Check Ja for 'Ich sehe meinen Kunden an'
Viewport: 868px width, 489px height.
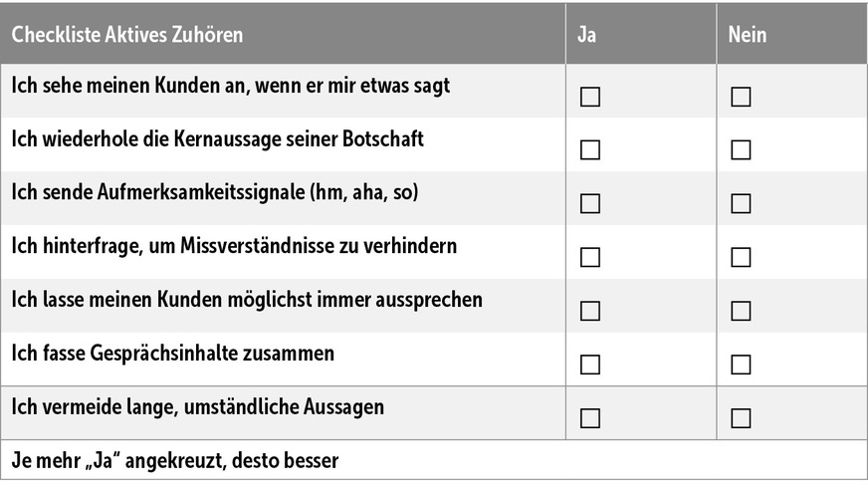point(590,97)
